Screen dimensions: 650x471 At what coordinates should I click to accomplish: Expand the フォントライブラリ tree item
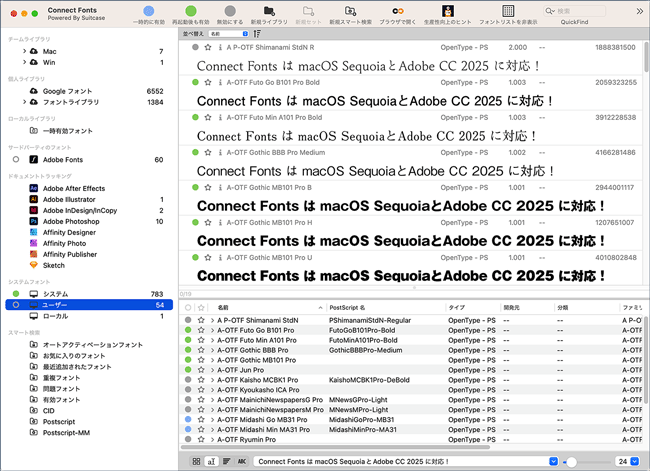point(24,102)
